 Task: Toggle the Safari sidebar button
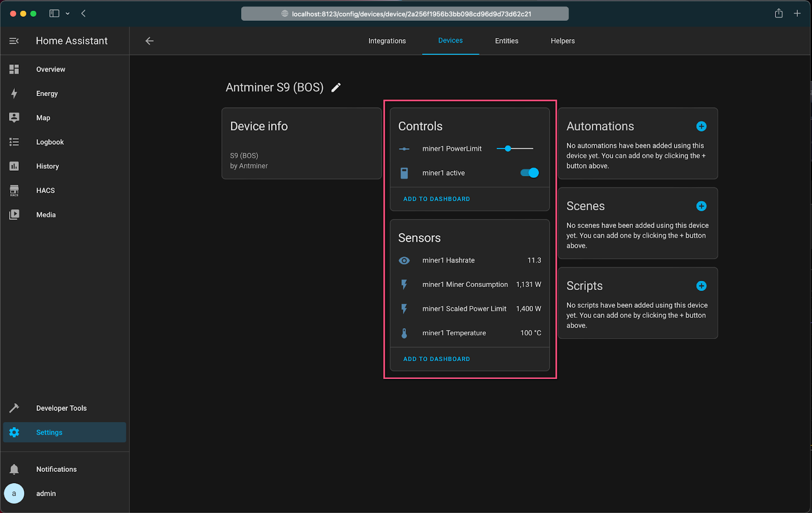coord(54,13)
